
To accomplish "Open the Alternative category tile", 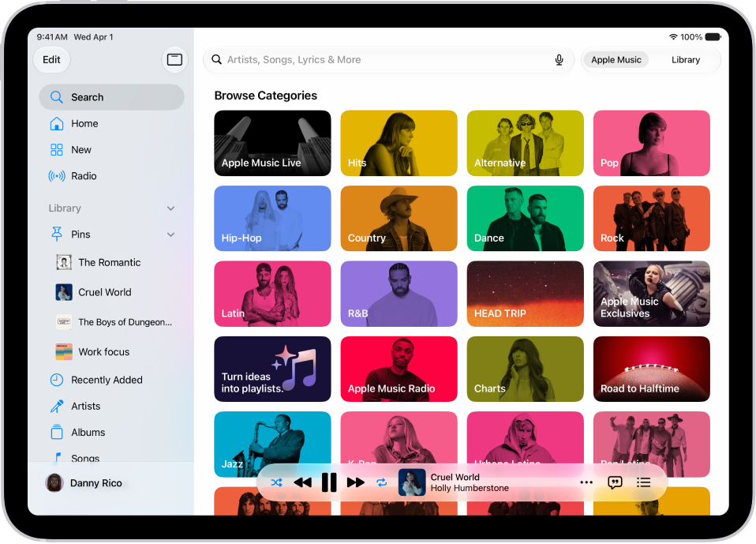I will [525, 143].
